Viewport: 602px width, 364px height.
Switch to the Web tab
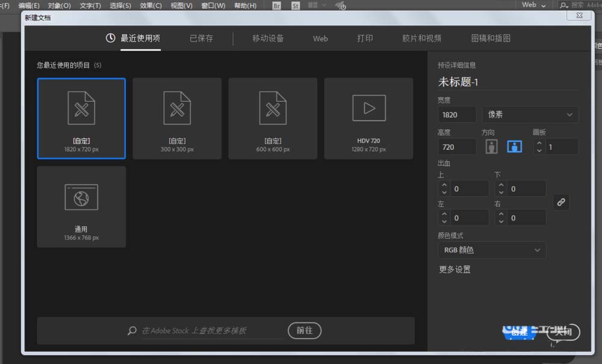[x=320, y=39]
